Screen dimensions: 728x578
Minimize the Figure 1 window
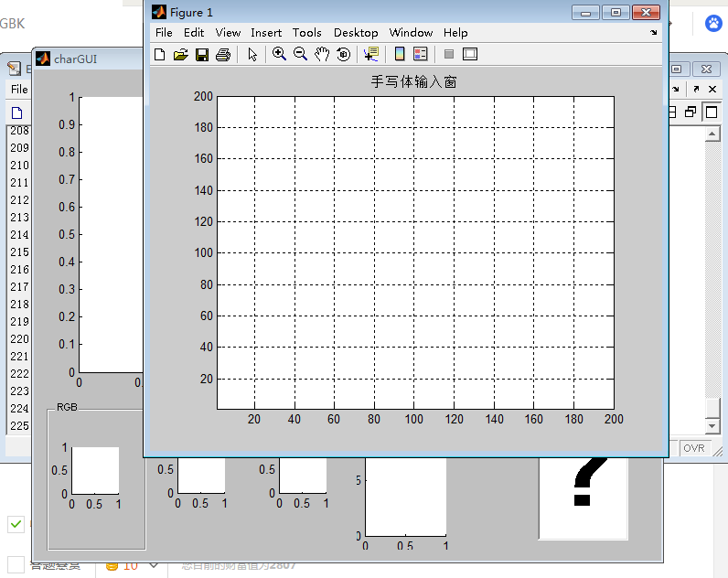[x=586, y=13]
